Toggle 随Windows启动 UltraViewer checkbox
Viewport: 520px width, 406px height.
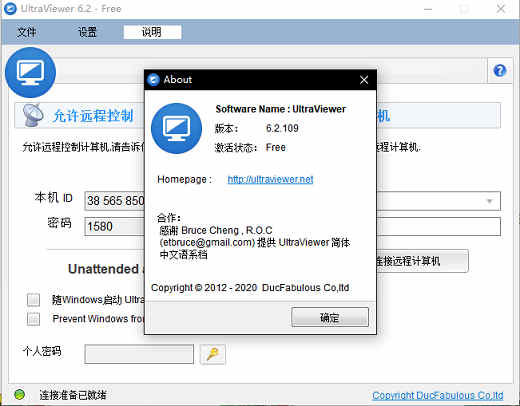click(x=33, y=300)
